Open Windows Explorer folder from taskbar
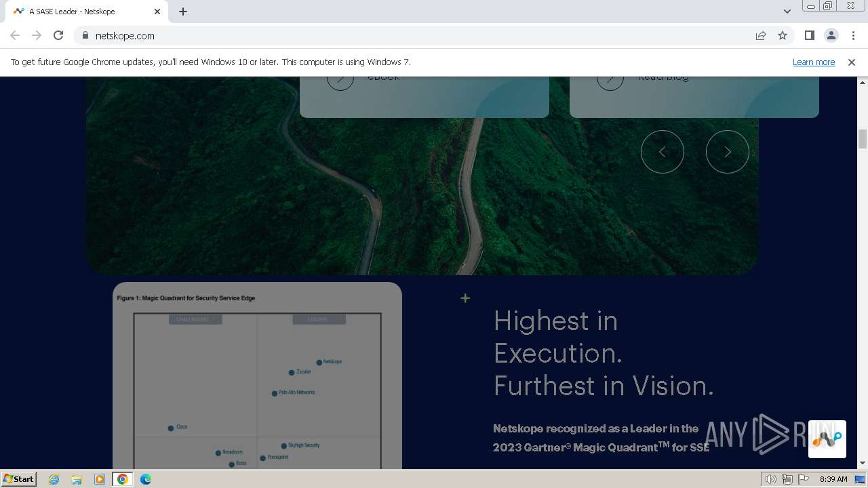The height and width of the screenshot is (488, 868). (77, 479)
